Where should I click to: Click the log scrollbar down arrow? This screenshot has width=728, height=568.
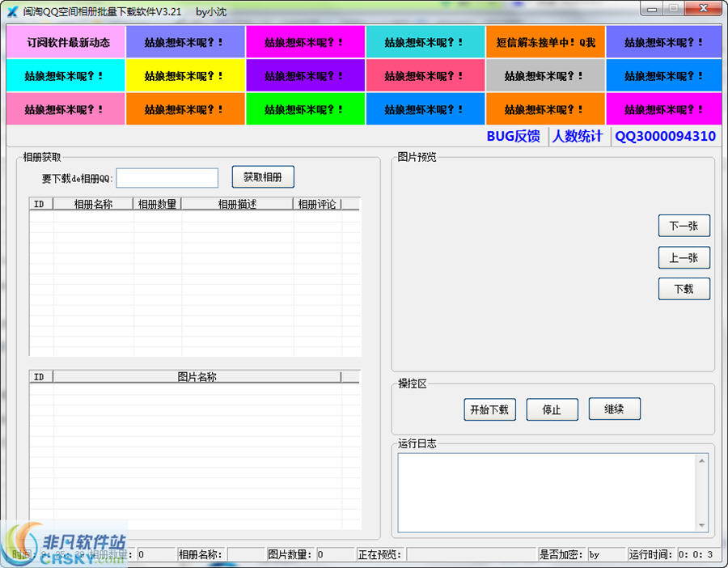701,525
